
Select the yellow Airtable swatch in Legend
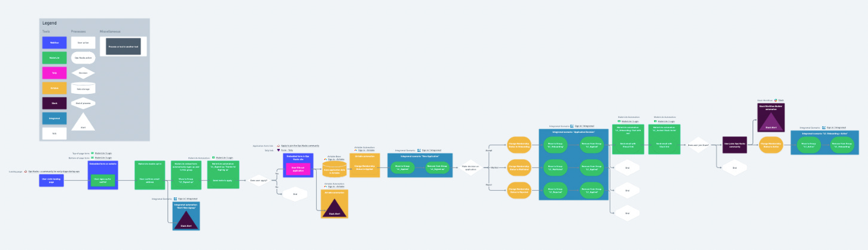tap(54, 88)
